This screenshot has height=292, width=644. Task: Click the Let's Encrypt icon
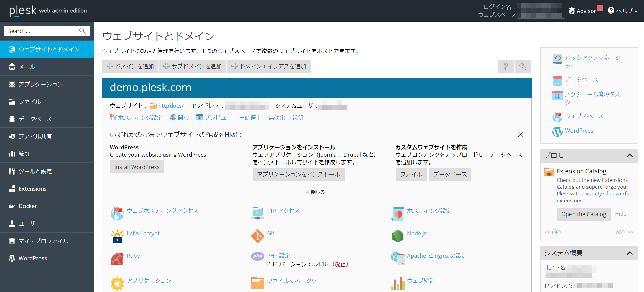pyautogui.click(x=117, y=236)
